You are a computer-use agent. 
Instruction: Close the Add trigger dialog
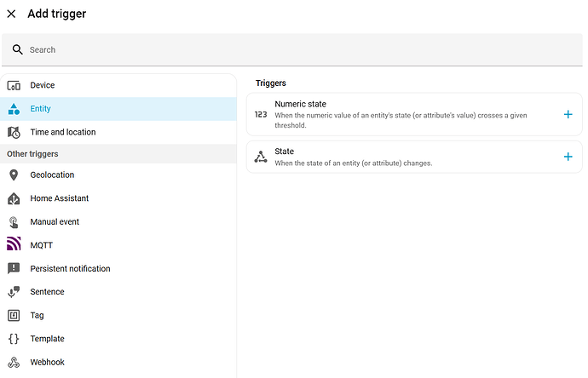tap(11, 14)
